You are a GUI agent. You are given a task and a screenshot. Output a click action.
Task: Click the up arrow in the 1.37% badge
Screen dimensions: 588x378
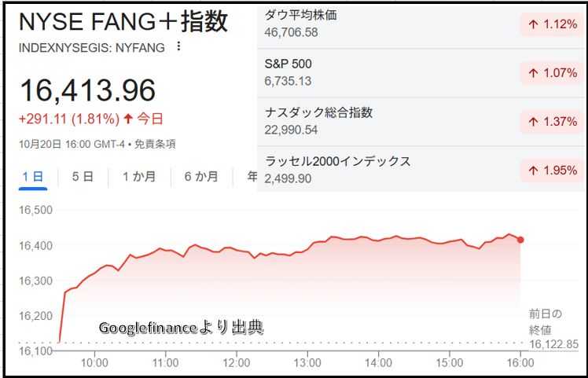(x=533, y=122)
